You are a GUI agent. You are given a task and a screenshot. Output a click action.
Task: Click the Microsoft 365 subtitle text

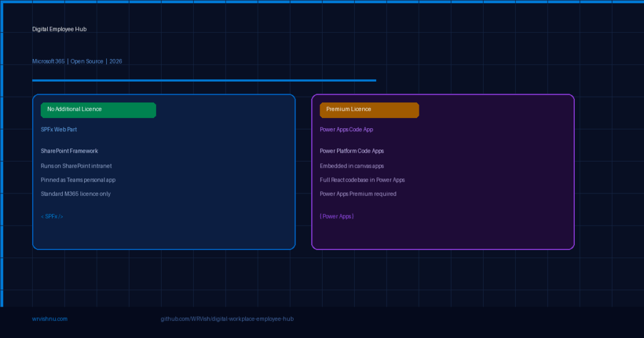(x=48, y=61)
